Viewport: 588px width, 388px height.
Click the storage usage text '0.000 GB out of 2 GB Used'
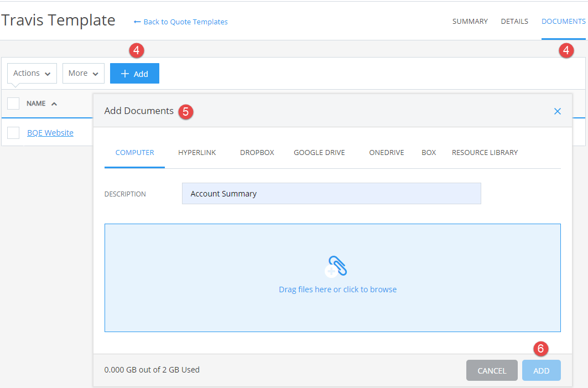click(x=152, y=370)
